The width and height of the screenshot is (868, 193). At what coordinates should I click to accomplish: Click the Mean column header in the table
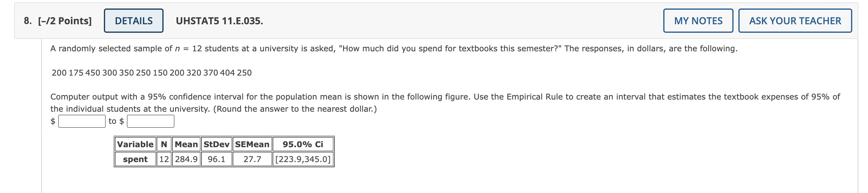(x=186, y=144)
